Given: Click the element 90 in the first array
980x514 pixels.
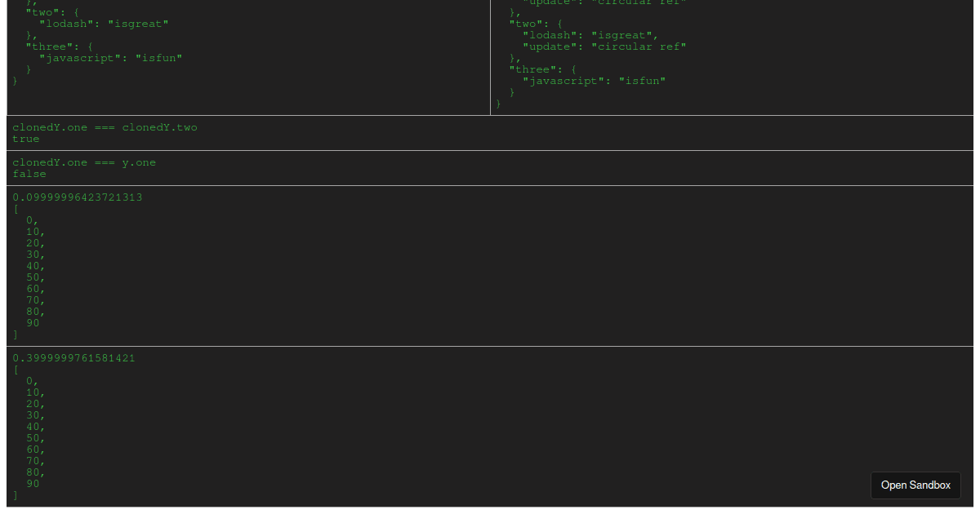Looking at the screenshot, I should pos(31,322).
